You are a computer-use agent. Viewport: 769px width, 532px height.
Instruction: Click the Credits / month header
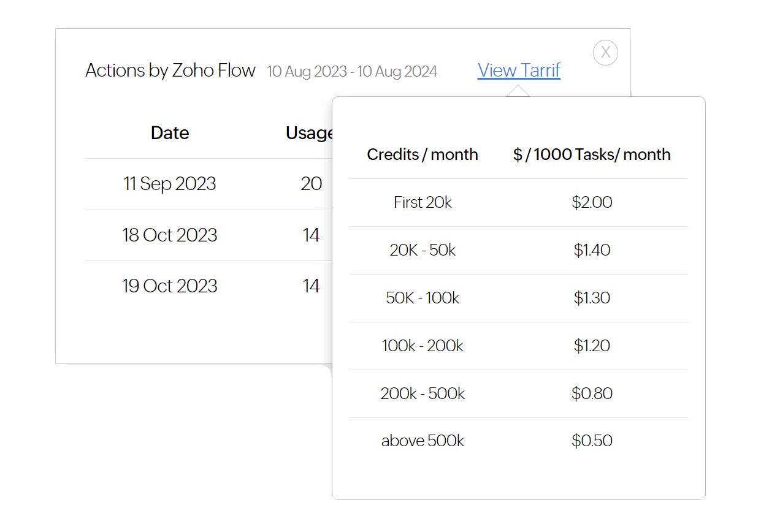(423, 154)
